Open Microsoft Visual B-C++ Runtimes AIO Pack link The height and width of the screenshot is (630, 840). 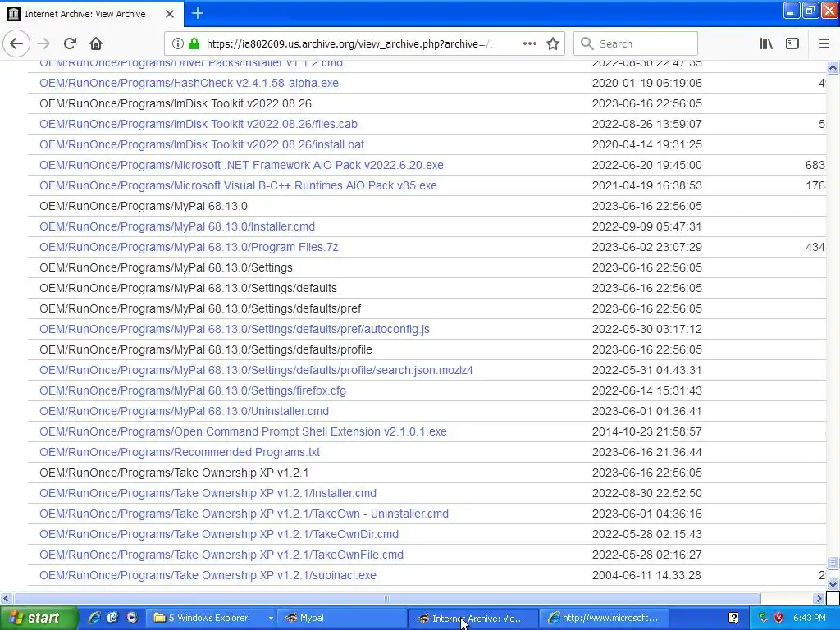(239, 185)
